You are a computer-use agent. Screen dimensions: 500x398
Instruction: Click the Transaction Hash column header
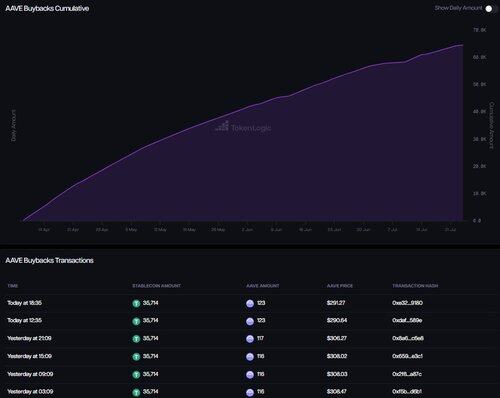(x=415, y=286)
